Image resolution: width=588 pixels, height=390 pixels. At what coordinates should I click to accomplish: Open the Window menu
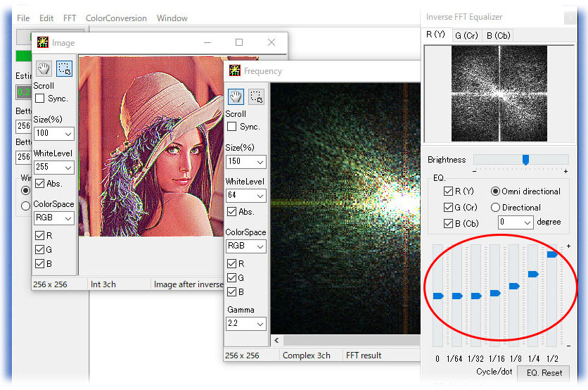pos(172,18)
